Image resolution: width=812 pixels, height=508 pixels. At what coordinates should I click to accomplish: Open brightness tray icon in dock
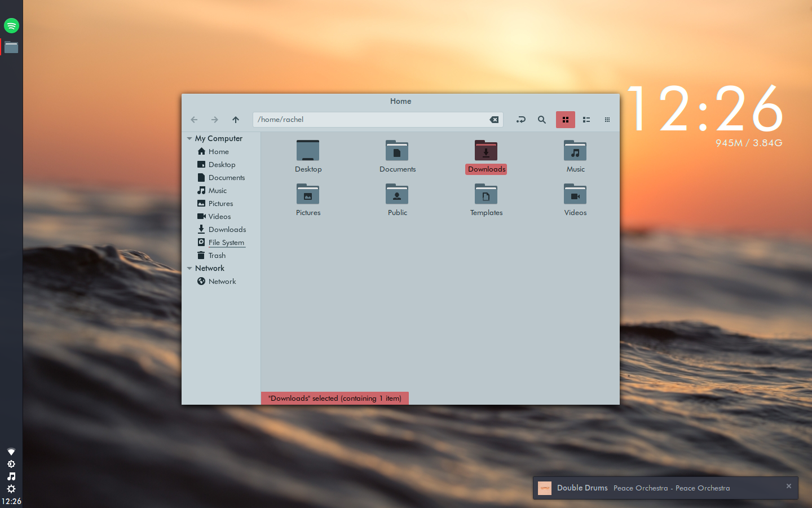(x=11, y=464)
